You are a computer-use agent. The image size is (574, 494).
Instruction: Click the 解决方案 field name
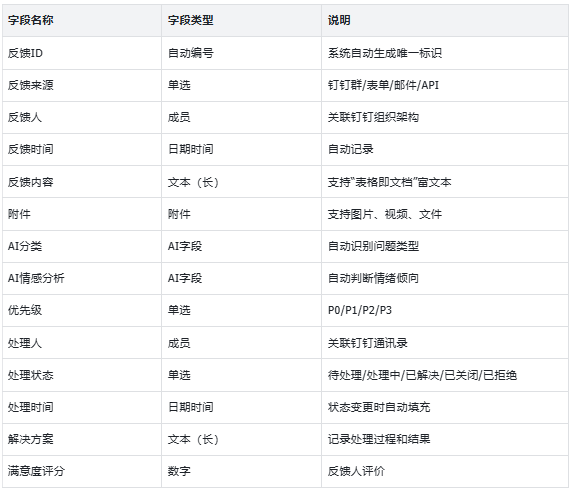coord(30,439)
